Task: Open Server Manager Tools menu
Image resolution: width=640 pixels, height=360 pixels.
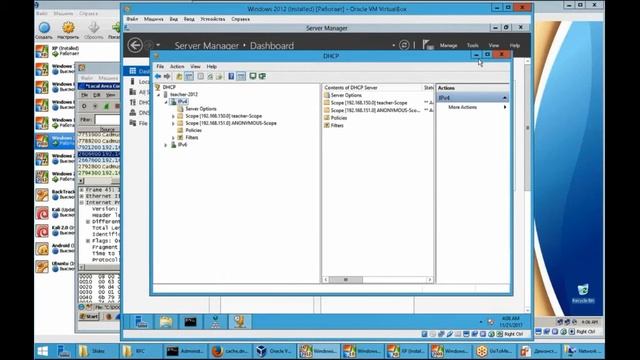Action: click(472, 45)
